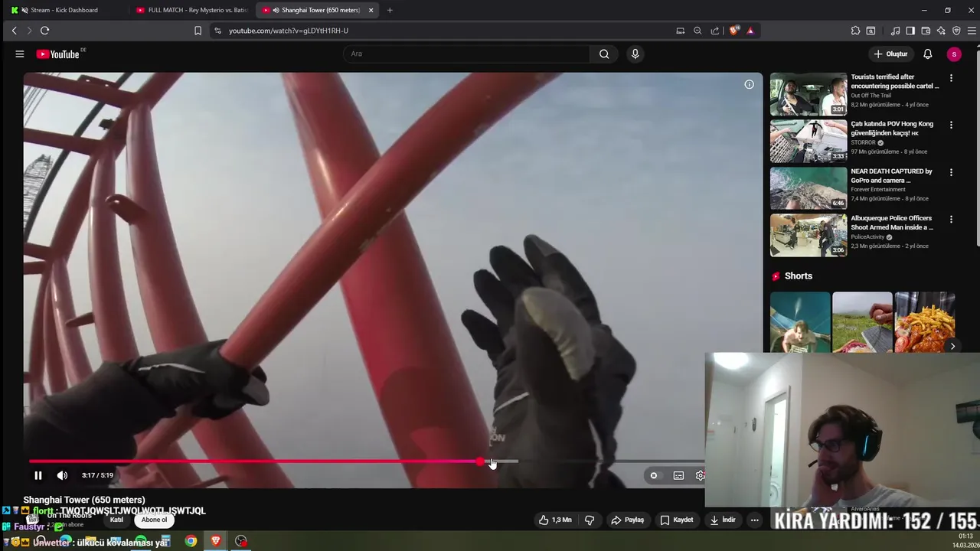Go back in browser history
This screenshot has height=551, width=980.
pos(14,31)
